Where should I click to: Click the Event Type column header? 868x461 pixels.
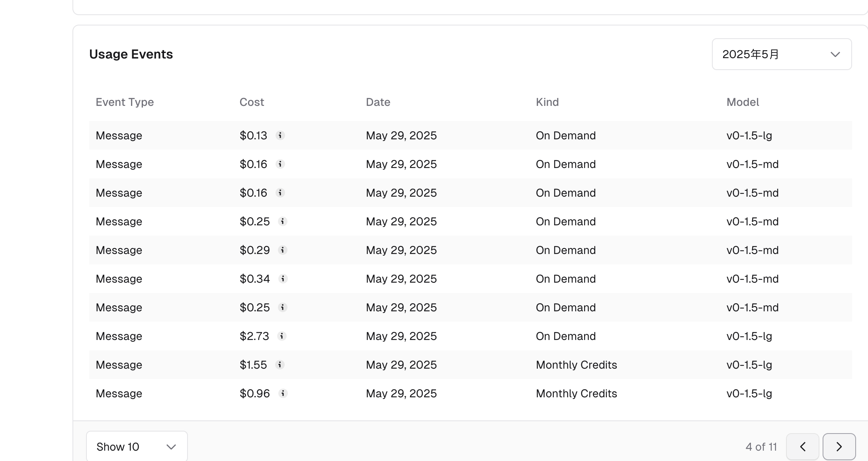[125, 102]
